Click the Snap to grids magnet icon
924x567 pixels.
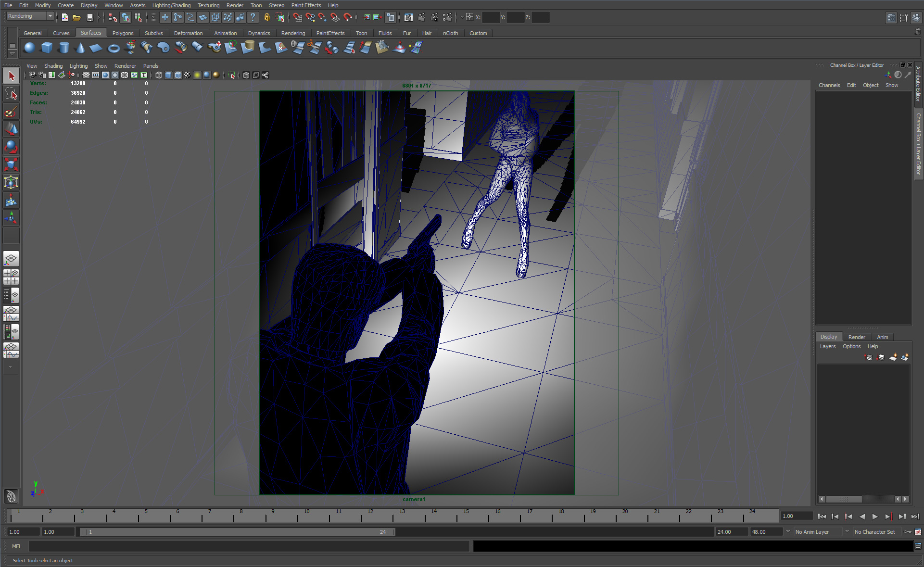click(x=297, y=18)
